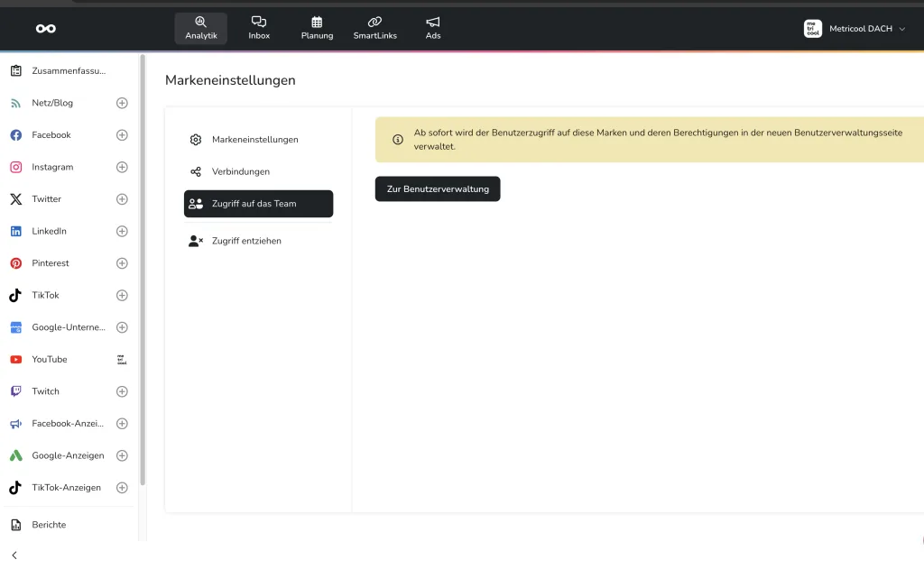Select Instagram network icon

(x=15, y=167)
